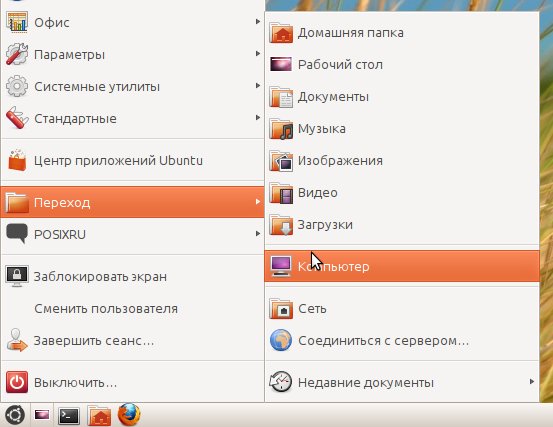The height and width of the screenshot is (427, 553).
Task: Click the Сеть network folder icon
Action: click(x=281, y=309)
